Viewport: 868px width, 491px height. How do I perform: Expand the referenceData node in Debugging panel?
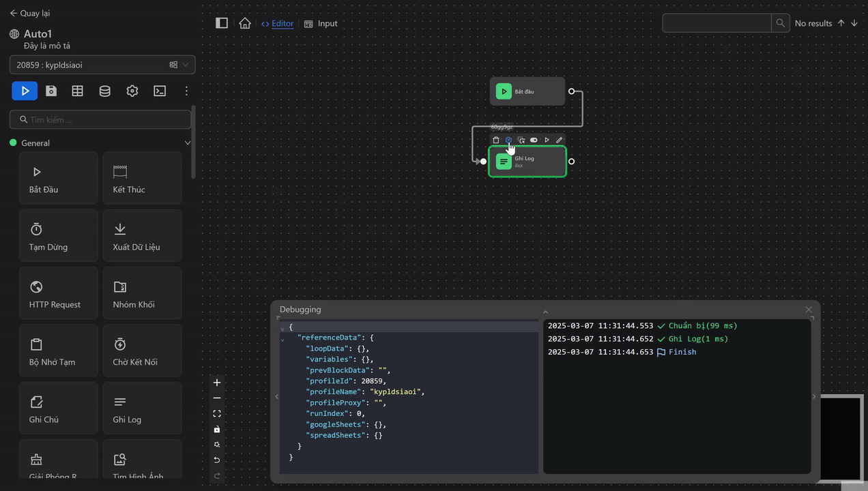(x=282, y=338)
